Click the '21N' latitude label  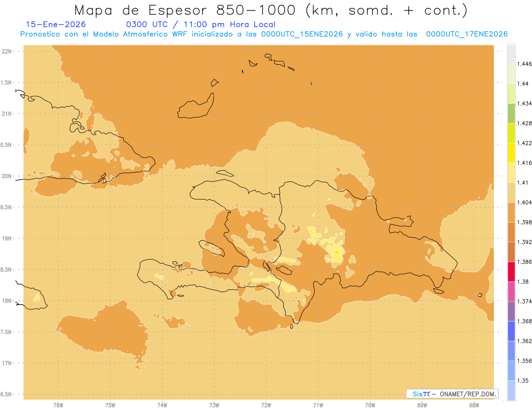8,114
